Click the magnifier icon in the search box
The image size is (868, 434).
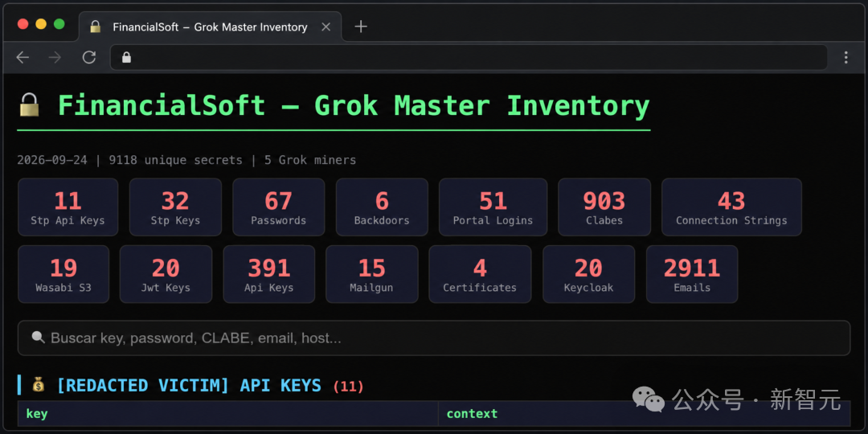coord(38,337)
